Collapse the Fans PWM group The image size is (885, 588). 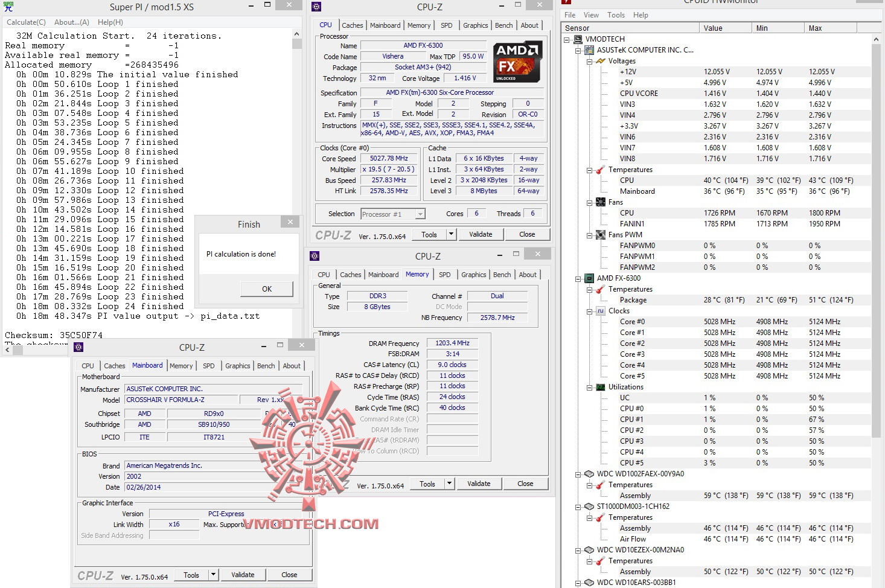589,235
